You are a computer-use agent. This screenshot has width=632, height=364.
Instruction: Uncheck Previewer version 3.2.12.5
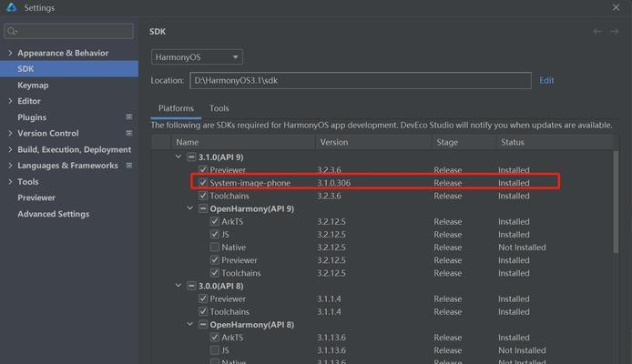pyautogui.click(x=215, y=260)
